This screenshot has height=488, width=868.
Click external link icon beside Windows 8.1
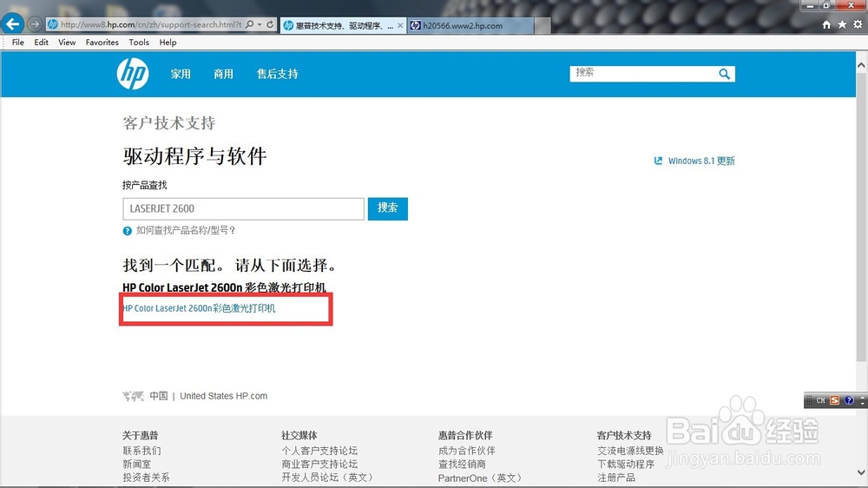658,161
